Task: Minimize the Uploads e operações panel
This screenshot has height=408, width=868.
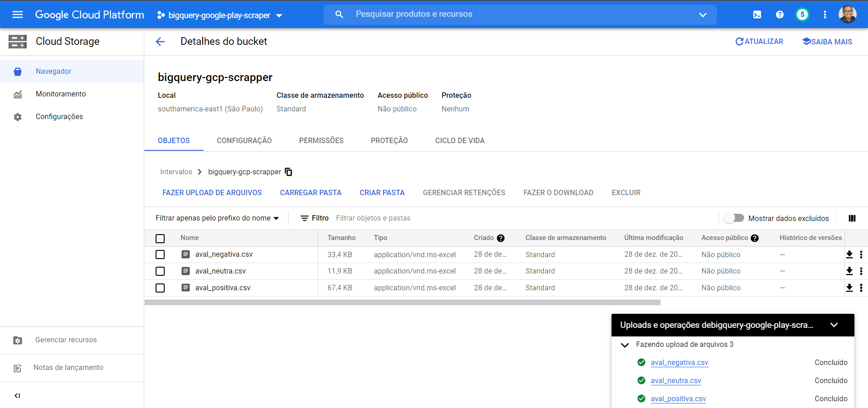Action: [x=835, y=325]
